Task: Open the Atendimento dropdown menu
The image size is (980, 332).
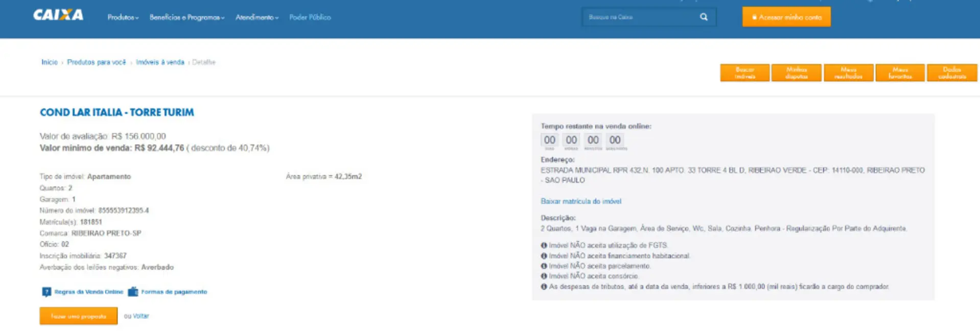Action: click(256, 17)
